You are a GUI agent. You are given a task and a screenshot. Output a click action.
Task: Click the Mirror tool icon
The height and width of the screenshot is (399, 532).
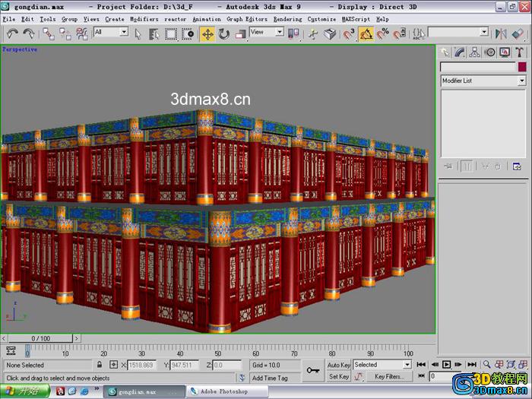pos(501,33)
